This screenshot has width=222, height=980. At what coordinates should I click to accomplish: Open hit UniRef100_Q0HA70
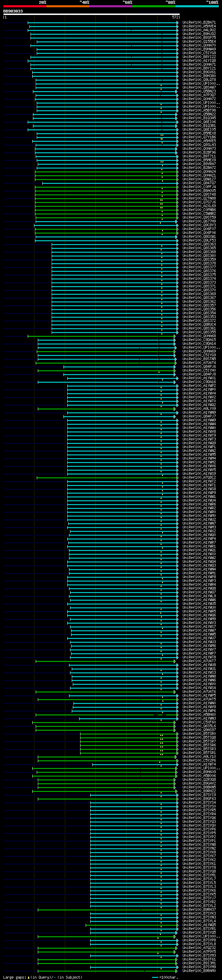[199, 45]
